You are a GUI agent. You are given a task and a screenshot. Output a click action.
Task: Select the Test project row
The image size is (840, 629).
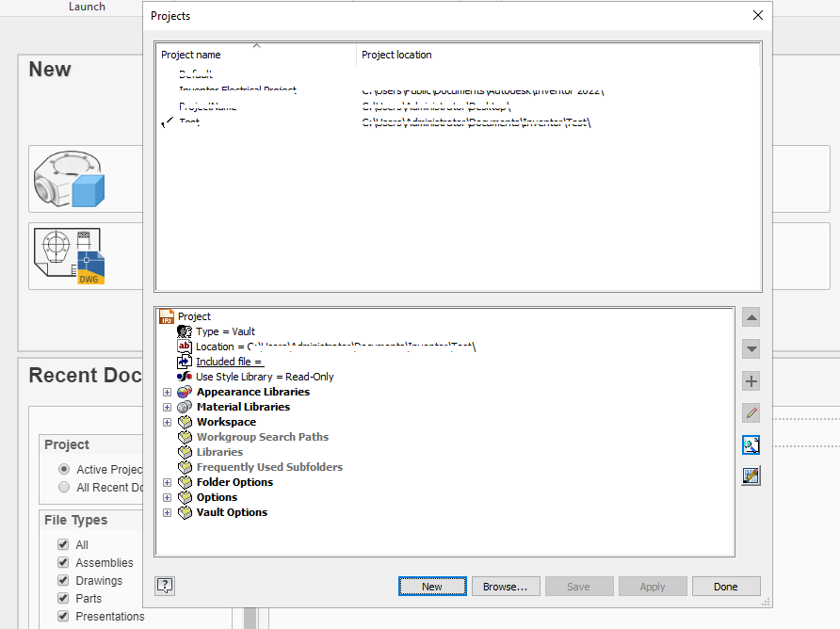[x=458, y=122]
